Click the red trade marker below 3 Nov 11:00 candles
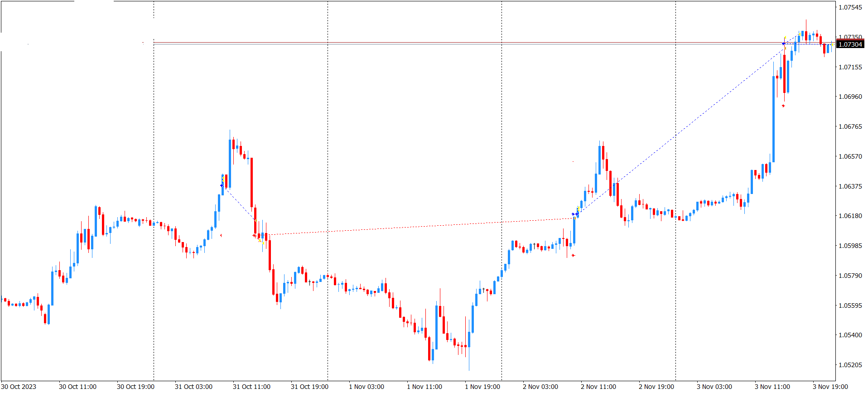Viewport: 868px width, 393px height. 783,106
